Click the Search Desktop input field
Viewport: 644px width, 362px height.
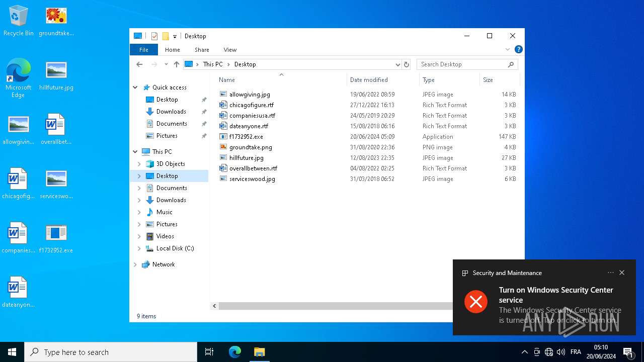(462, 64)
